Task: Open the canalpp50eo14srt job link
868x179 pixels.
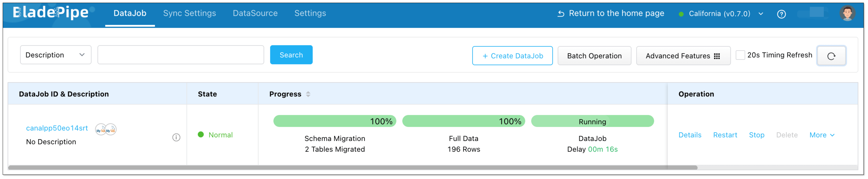Action: [x=57, y=128]
